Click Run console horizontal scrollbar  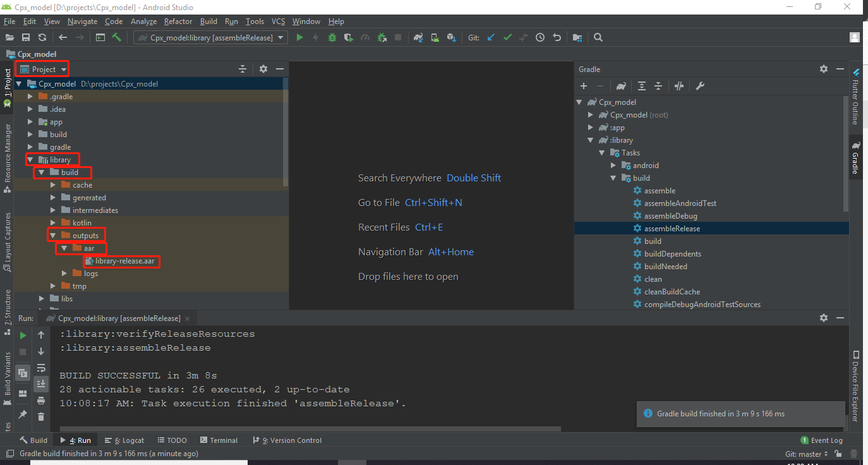(310, 428)
